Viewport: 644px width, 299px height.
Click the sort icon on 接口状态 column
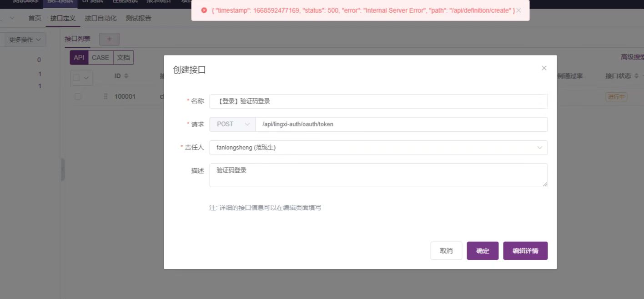637,76
